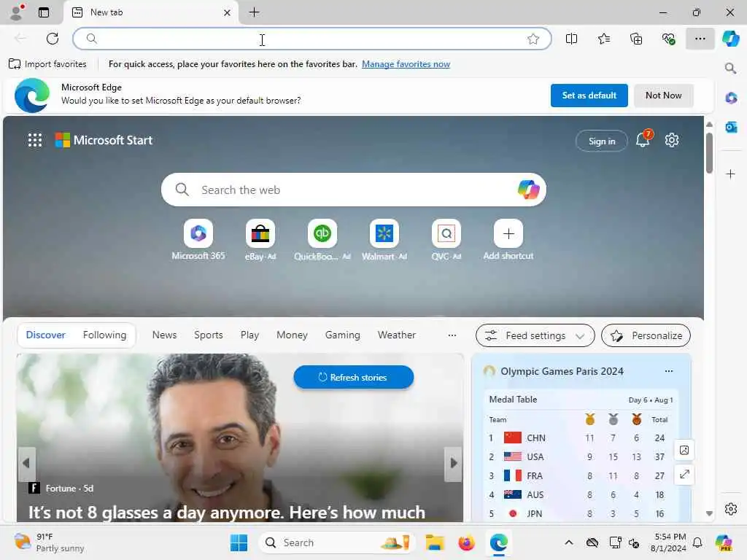Open the Gaming feed tab
The width and height of the screenshot is (747, 560).
click(343, 335)
